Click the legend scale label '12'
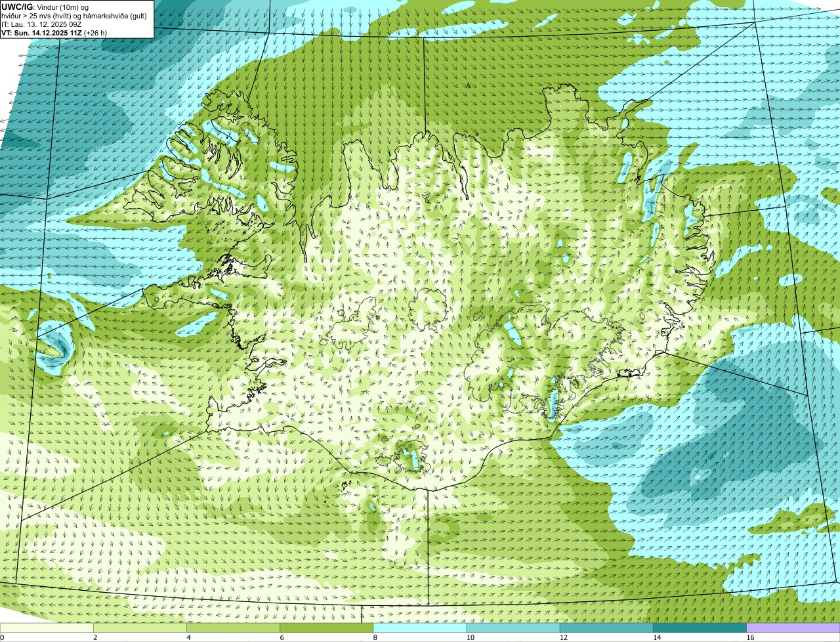The height and width of the screenshot is (642, 840). [x=564, y=637]
